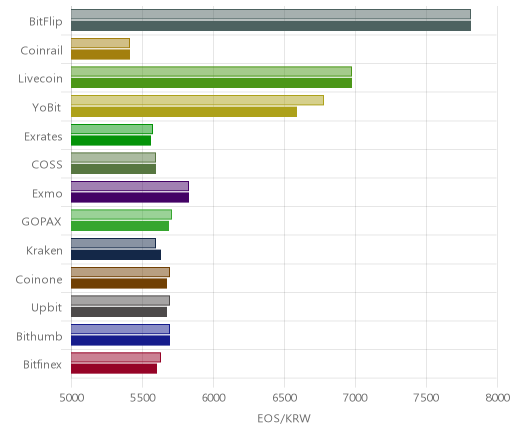Viewport: 512px width, 436px height.
Task: Click the brown Coinone bar
Action: click(119, 284)
